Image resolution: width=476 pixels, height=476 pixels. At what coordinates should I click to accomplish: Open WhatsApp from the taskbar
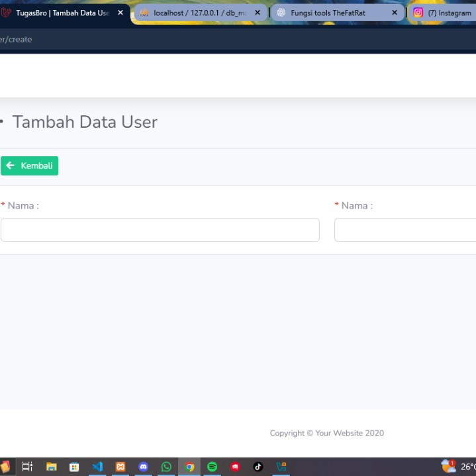[166, 467]
